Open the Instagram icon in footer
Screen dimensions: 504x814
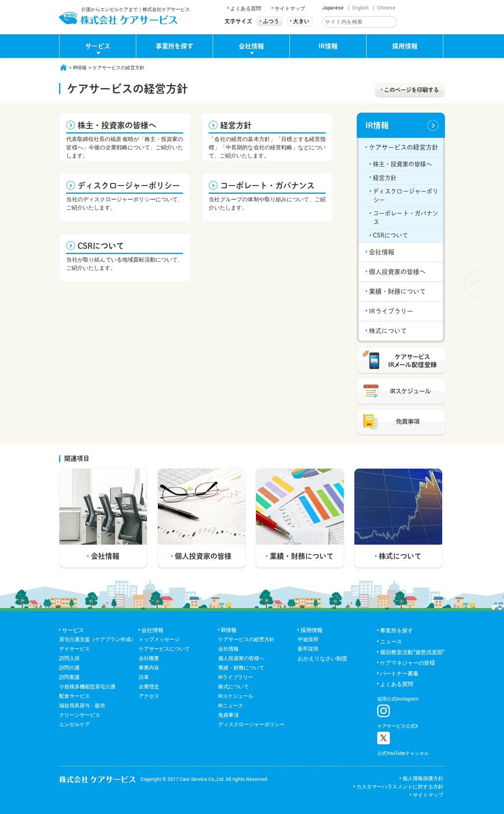click(x=384, y=711)
